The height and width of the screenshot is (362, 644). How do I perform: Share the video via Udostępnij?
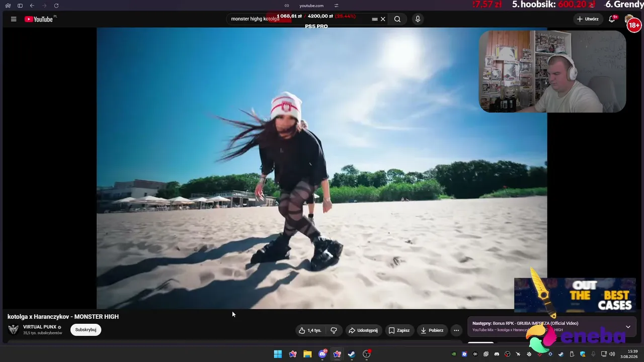click(363, 330)
